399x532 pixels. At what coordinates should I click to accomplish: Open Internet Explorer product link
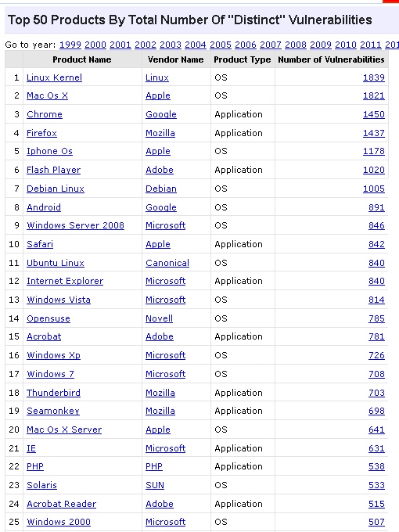[65, 281]
